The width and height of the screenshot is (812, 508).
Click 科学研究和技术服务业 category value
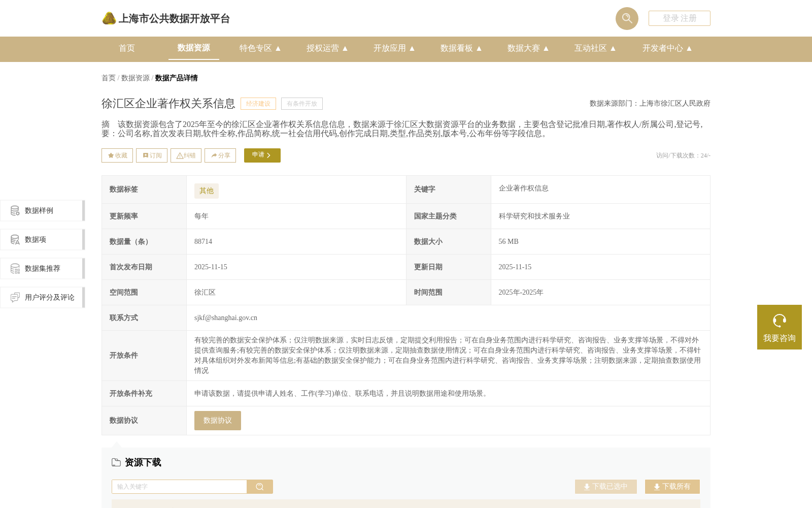tap(534, 216)
